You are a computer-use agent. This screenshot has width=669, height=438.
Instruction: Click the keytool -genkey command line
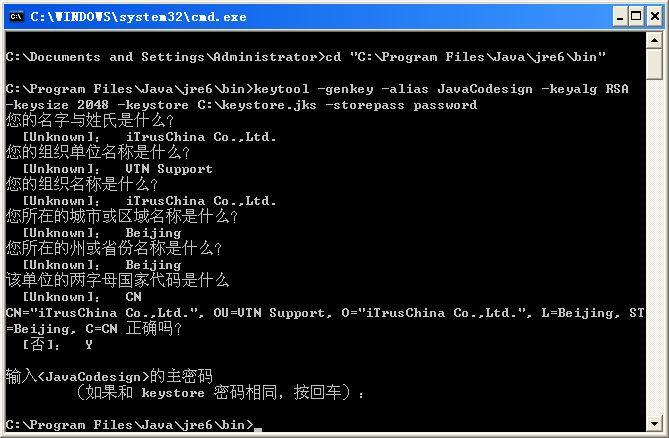click(317, 97)
